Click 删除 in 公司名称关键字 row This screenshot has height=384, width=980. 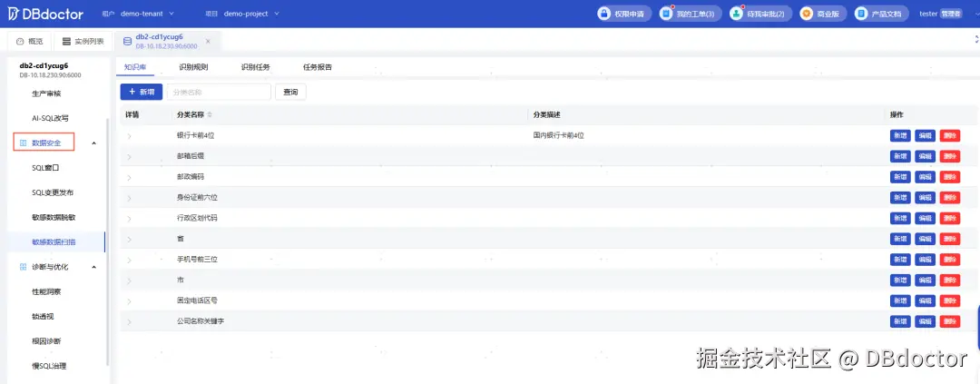[950, 321]
